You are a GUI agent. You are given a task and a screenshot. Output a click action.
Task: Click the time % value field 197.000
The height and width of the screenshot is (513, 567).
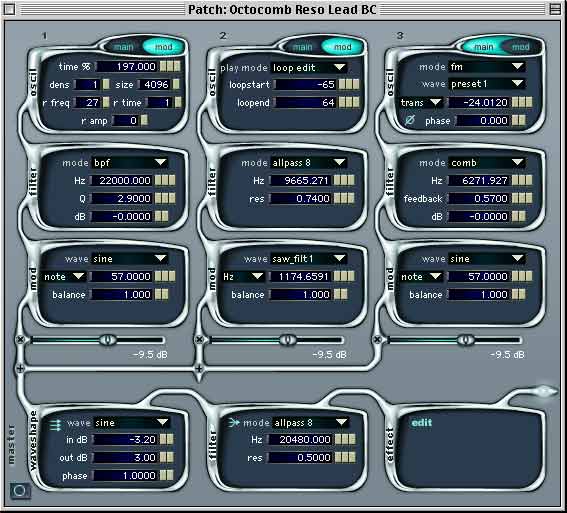tap(127, 66)
